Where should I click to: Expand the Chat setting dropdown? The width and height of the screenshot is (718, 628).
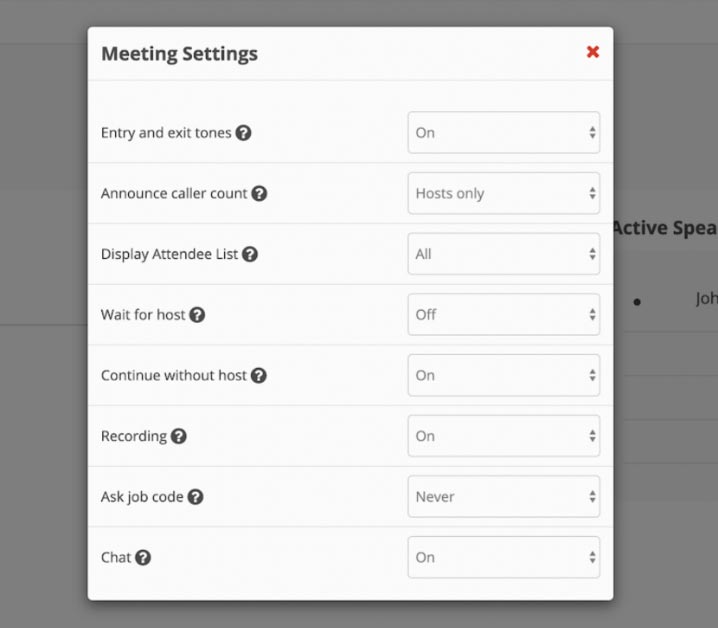click(x=503, y=558)
